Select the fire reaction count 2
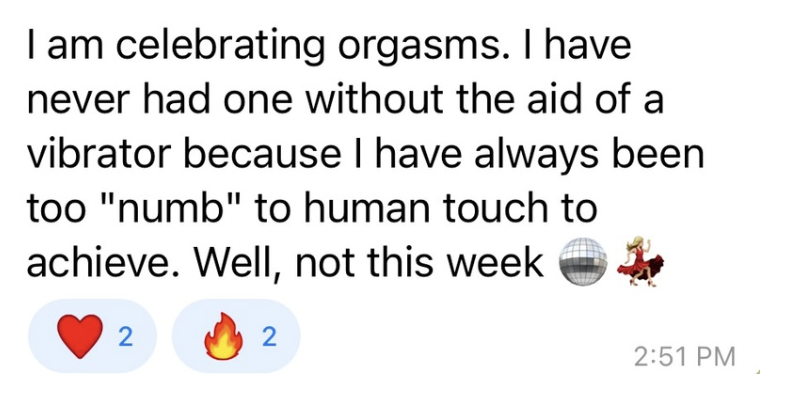 (x=269, y=337)
